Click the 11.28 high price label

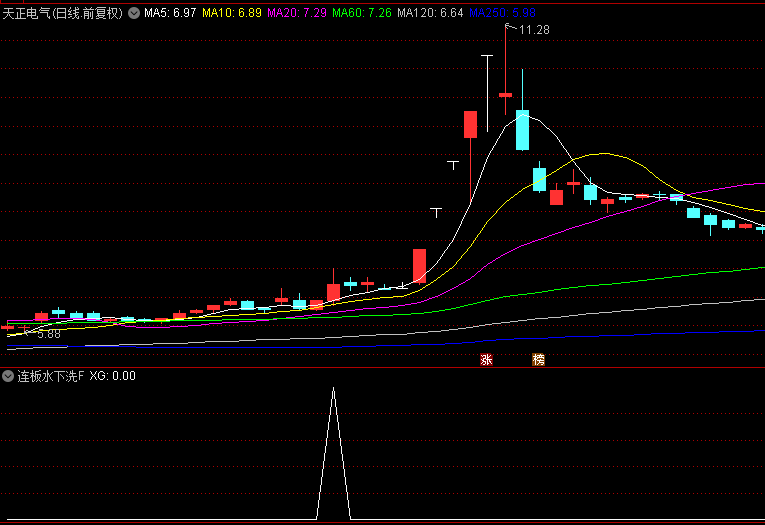tap(534, 31)
